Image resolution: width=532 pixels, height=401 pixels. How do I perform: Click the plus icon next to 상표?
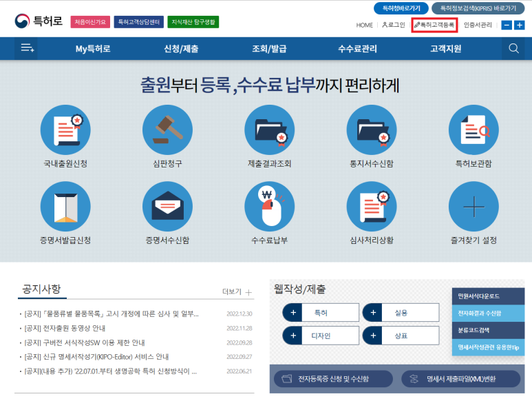(x=373, y=336)
